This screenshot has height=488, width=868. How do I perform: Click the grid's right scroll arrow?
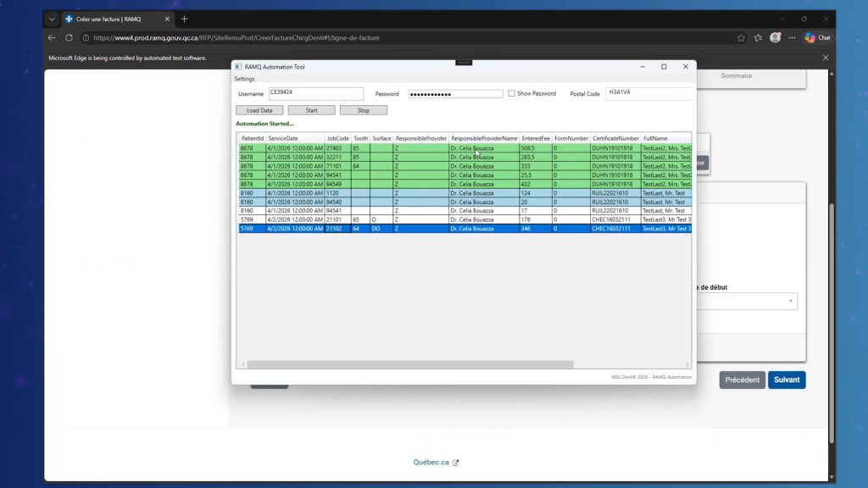[x=687, y=364]
